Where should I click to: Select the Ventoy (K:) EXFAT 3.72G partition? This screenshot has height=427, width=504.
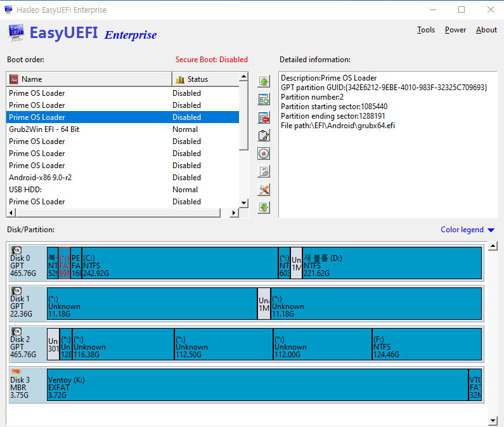click(258, 385)
